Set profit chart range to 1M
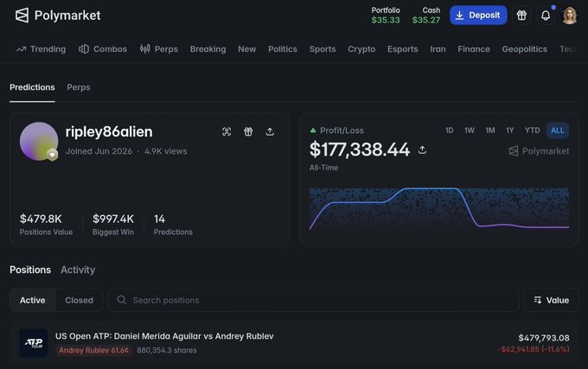This screenshot has height=369, width=588. (490, 130)
